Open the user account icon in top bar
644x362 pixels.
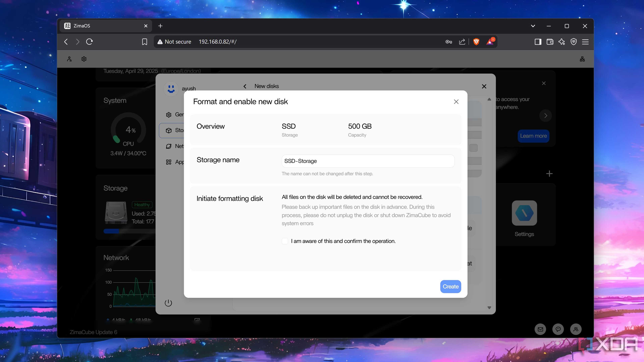pyautogui.click(x=69, y=59)
